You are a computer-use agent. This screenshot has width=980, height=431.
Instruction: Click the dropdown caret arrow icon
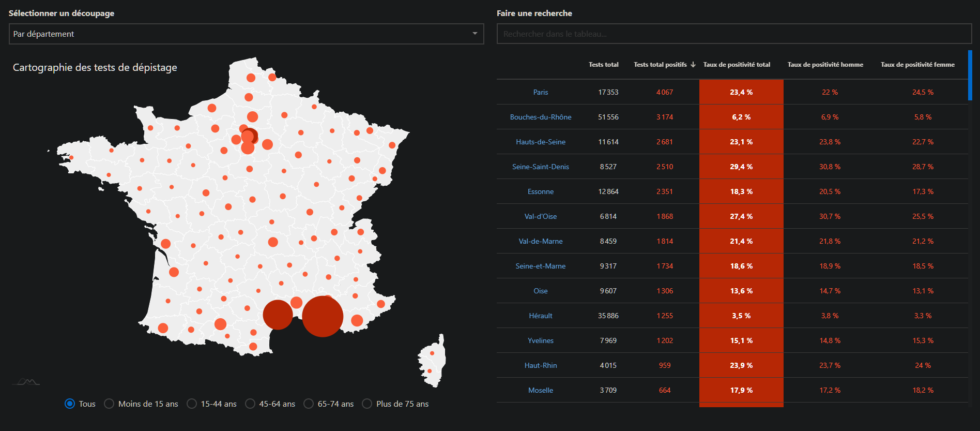tap(475, 34)
